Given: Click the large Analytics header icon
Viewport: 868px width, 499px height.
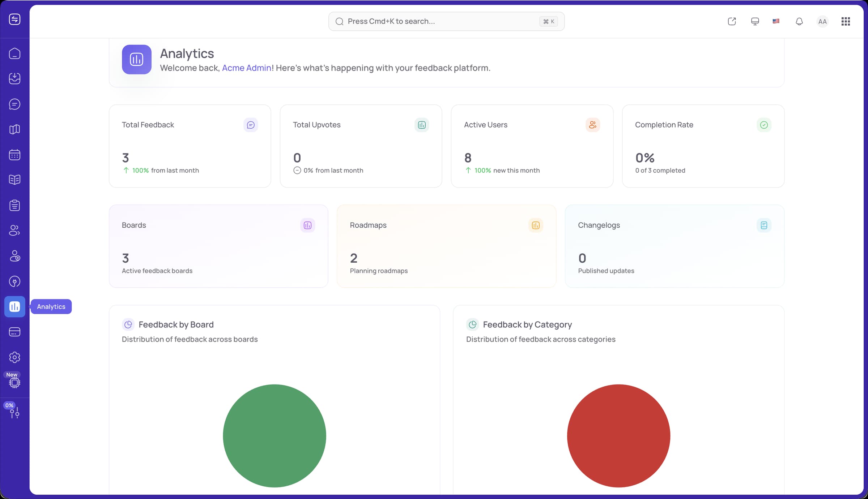Looking at the screenshot, I should click(137, 59).
